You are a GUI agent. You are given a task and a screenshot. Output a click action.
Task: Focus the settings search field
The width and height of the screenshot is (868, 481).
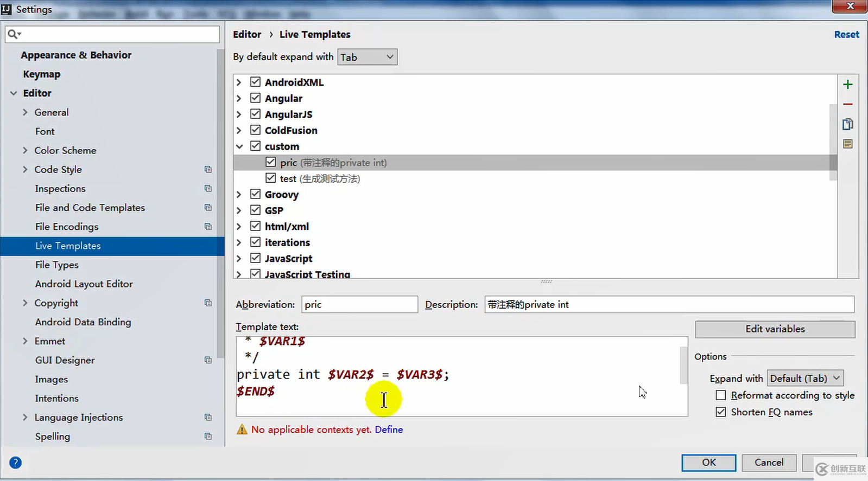(112, 34)
